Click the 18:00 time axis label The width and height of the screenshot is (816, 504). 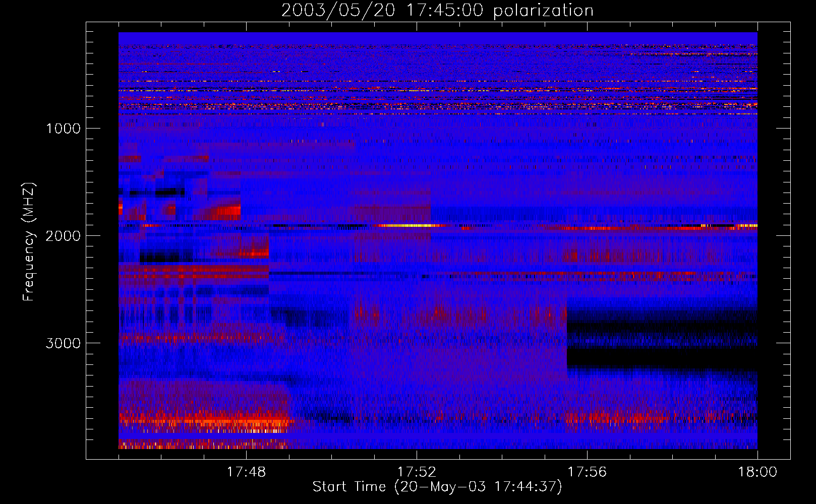tap(757, 472)
